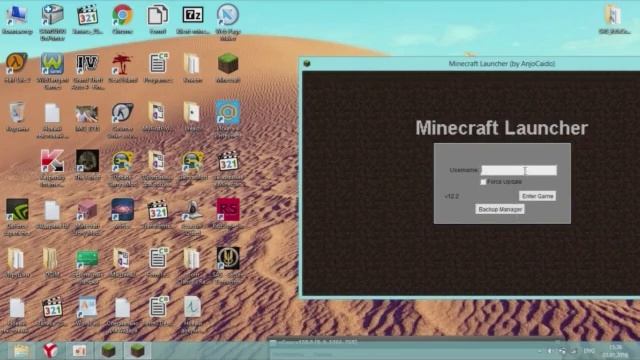Open the toolbox with plus sign icon

click(x=53, y=15)
